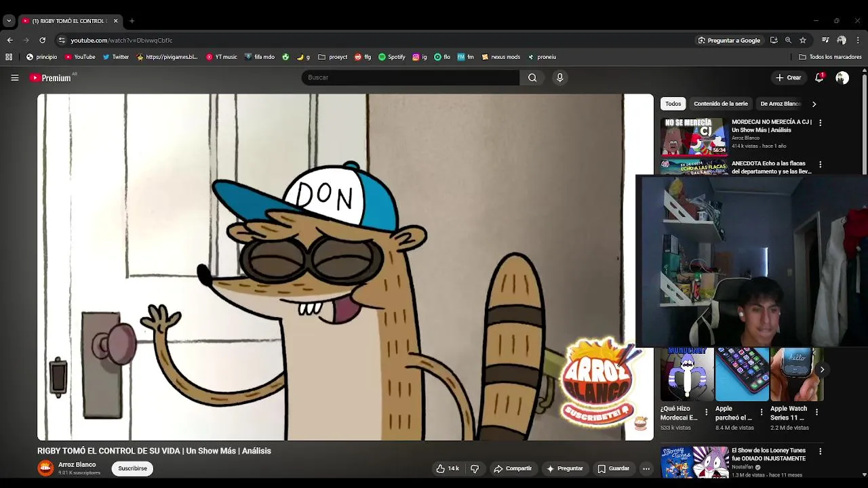Click Preguntar a Google button
The image size is (868, 488).
[x=730, y=40]
